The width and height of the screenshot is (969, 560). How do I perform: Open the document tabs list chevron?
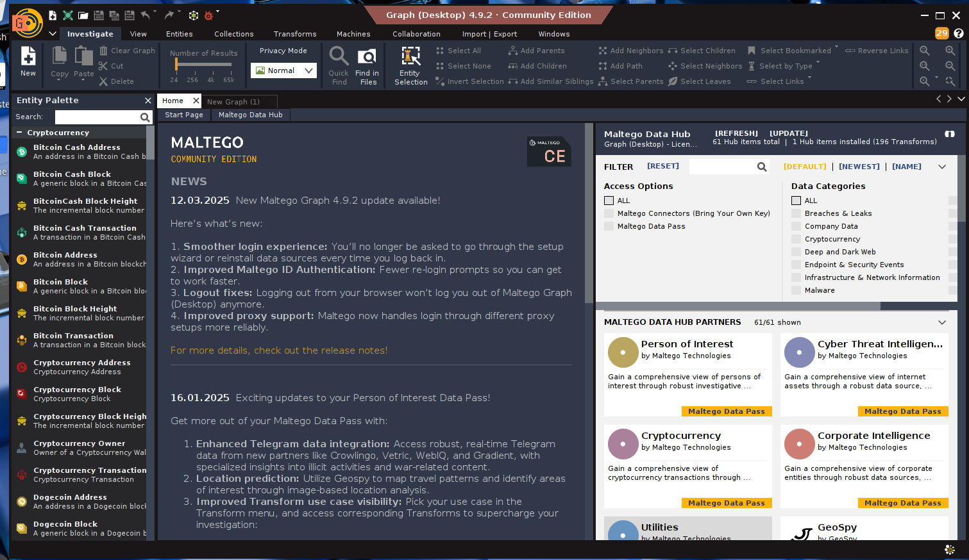click(961, 99)
